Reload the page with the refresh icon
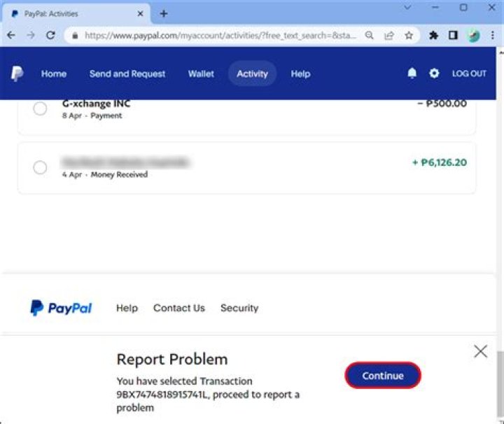The width and height of the screenshot is (504, 424). [x=50, y=35]
